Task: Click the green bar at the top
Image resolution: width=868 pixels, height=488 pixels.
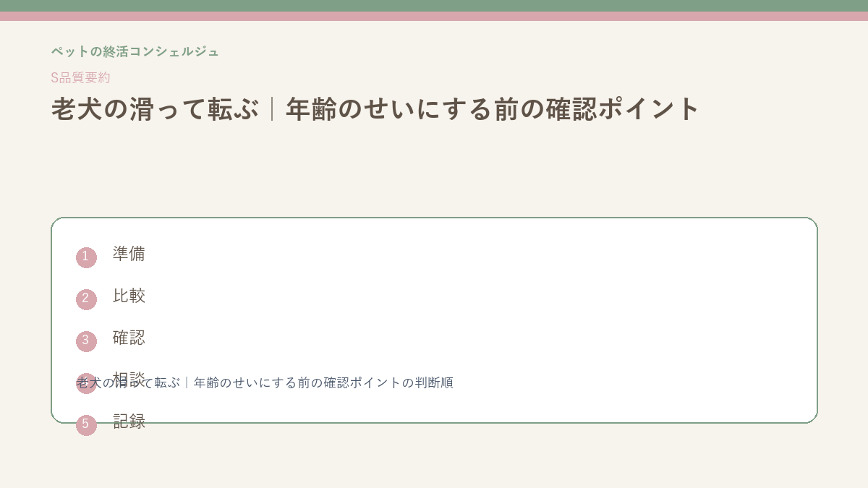Action: pyautogui.click(x=434, y=6)
